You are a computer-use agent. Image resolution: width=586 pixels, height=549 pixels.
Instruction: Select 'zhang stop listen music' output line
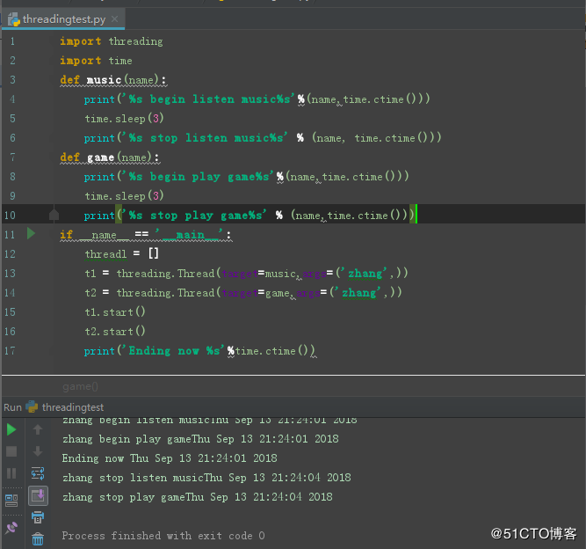pyautogui.click(x=207, y=478)
